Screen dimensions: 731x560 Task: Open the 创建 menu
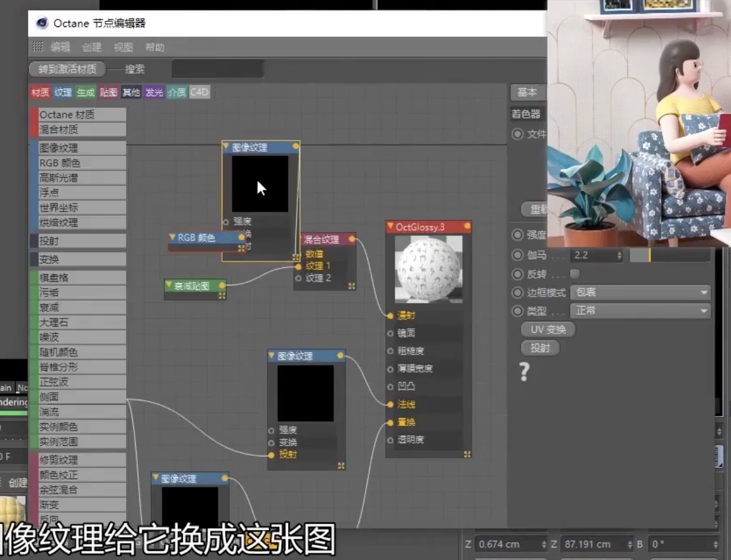point(92,47)
